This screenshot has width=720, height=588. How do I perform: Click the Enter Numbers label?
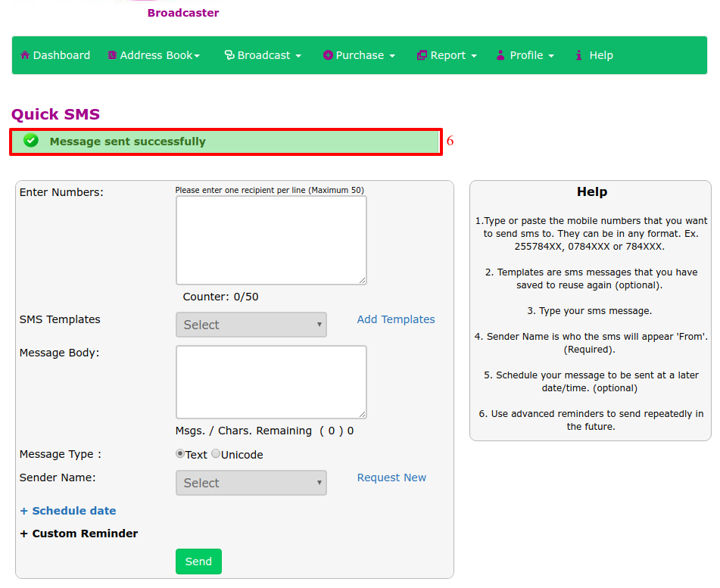[x=61, y=192]
